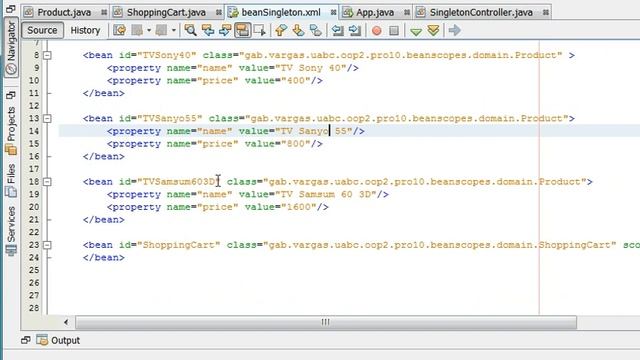Open the Services side panel

point(11,231)
